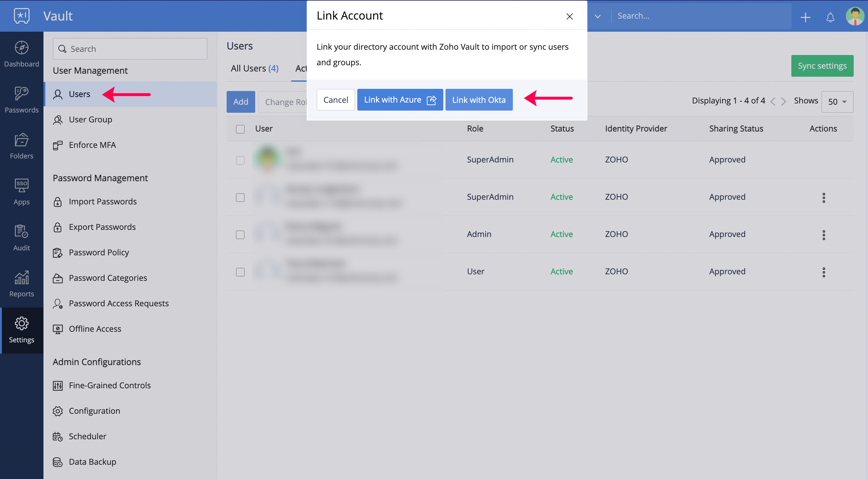Viewport: 868px width, 479px height.
Task: Go to the next page of users
Action: tap(784, 101)
